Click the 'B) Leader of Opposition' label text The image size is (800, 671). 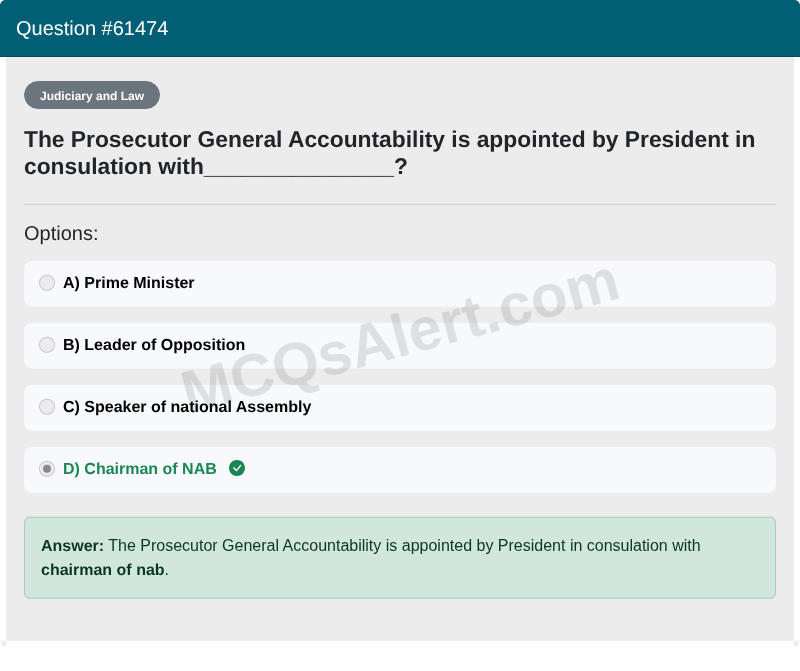click(x=154, y=345)
